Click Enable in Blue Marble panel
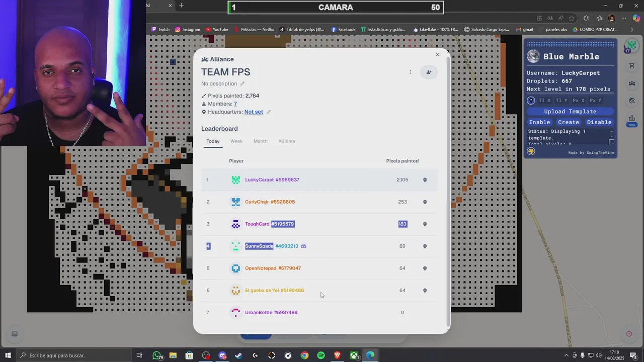Screen dimensions: 644x362 [x=539, y=122]
